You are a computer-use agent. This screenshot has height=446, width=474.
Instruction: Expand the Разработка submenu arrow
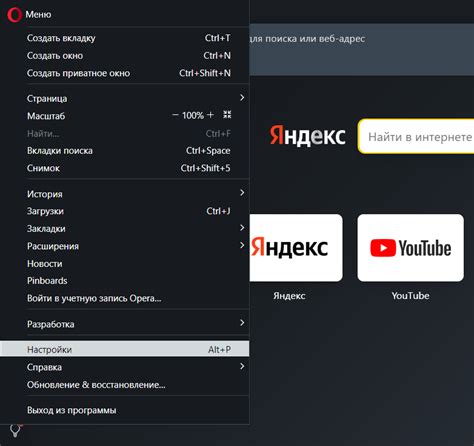[242, 323]
